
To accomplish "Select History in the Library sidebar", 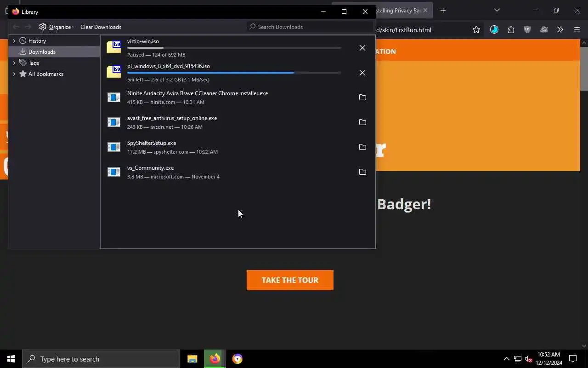I will pyautogui.click(x=37, y=41).
